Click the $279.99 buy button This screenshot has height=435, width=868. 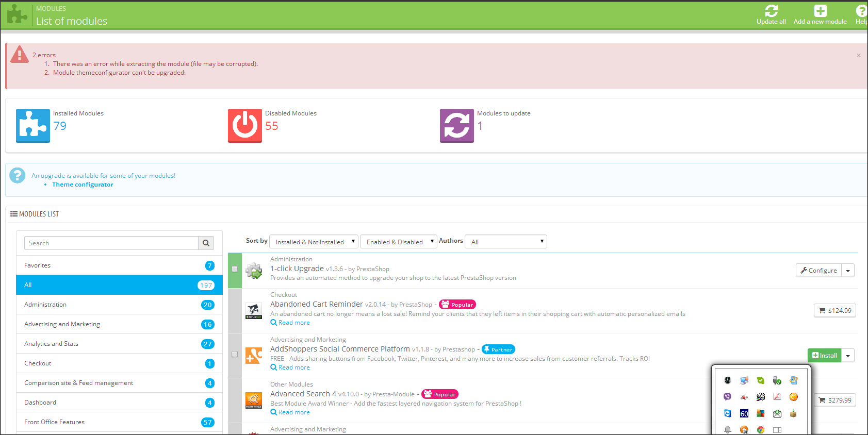point(835,400)
